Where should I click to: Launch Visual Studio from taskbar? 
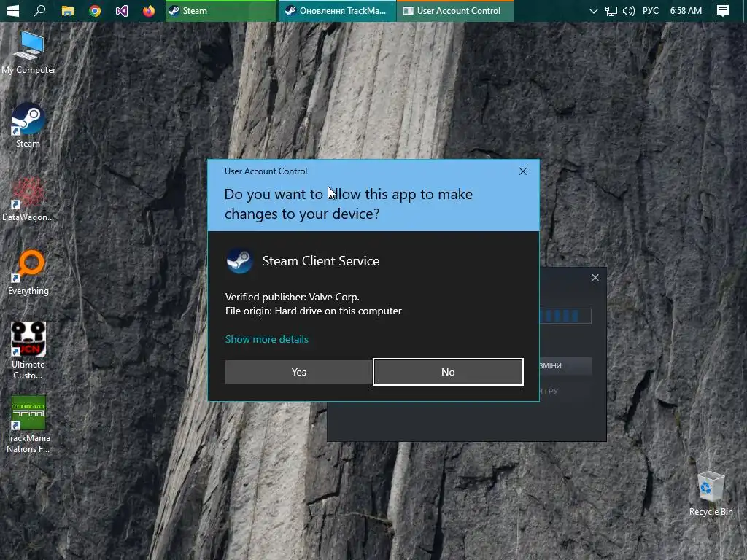[x=122, y=10]
